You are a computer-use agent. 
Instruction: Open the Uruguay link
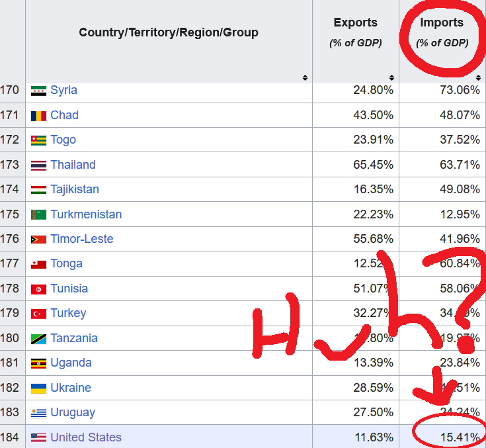point(73,413)
